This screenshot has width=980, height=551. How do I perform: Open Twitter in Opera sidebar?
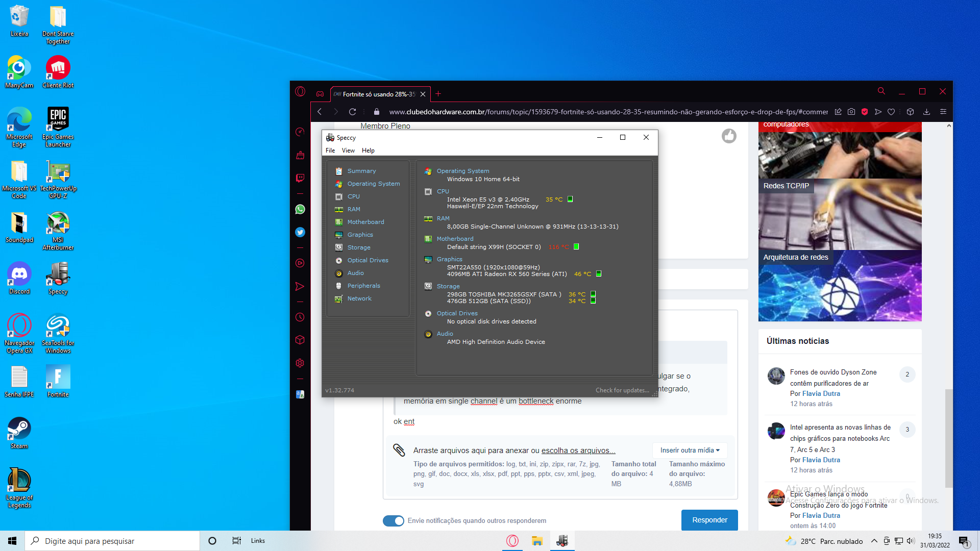(300, 233)
